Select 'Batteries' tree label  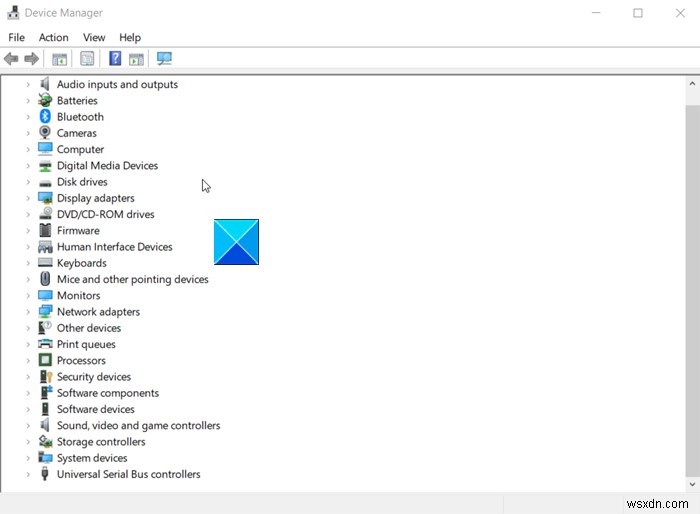coord(77,100)
